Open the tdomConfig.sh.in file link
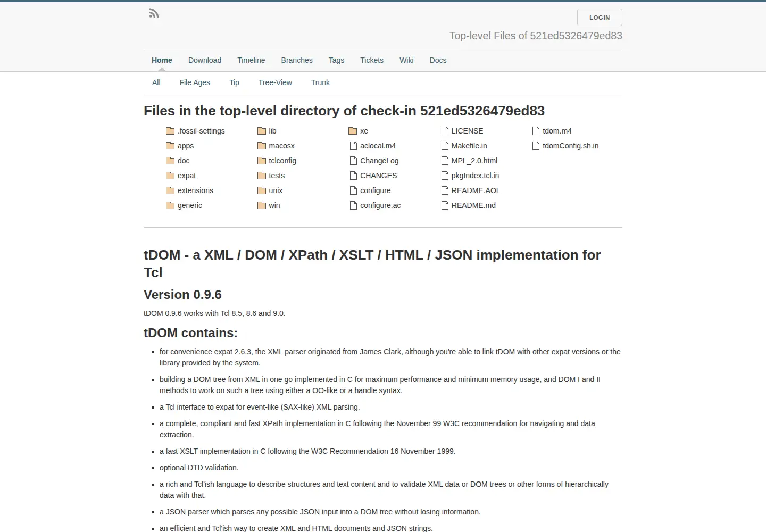The height and width of the screenshot is (532, 766). (570, 146)
